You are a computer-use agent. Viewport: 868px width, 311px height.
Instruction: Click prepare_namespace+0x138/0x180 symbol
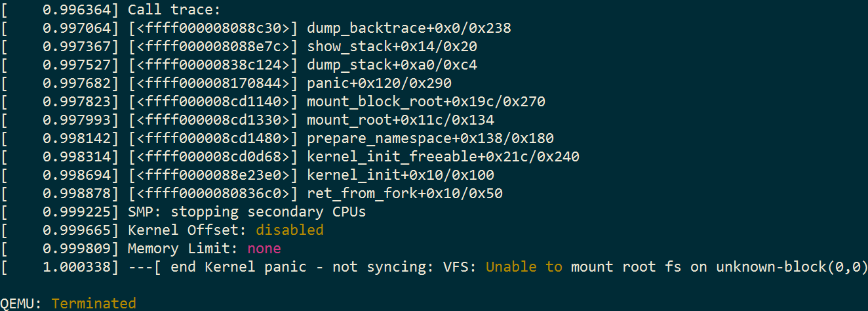[x=430, y=138]
